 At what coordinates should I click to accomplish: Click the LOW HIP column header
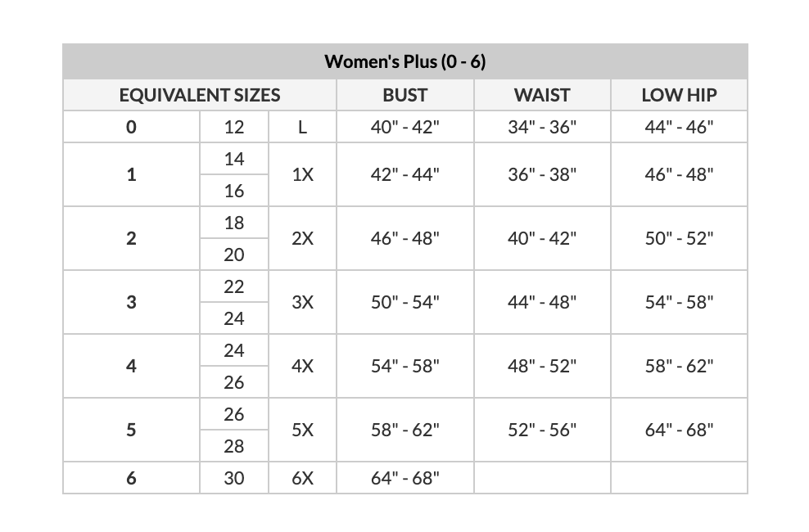click(x=679, y=95)
